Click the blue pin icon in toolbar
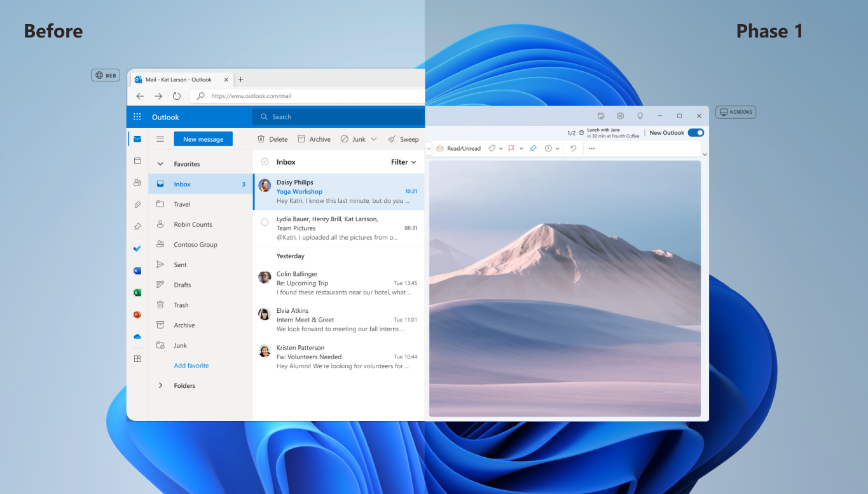This screenshot has width=868, height=494. coord(533,148)
